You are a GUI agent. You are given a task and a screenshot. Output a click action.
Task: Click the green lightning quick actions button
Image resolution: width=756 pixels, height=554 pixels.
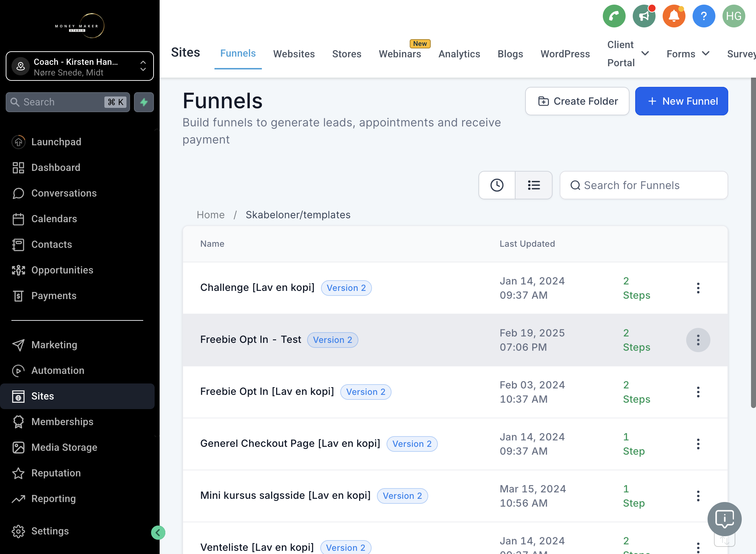144,102
